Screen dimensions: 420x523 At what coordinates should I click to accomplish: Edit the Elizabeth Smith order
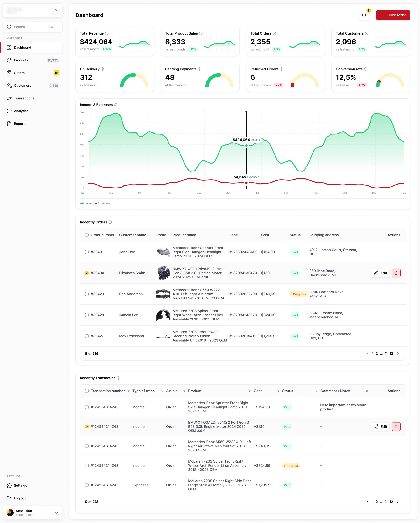click(x=380, y=273)
